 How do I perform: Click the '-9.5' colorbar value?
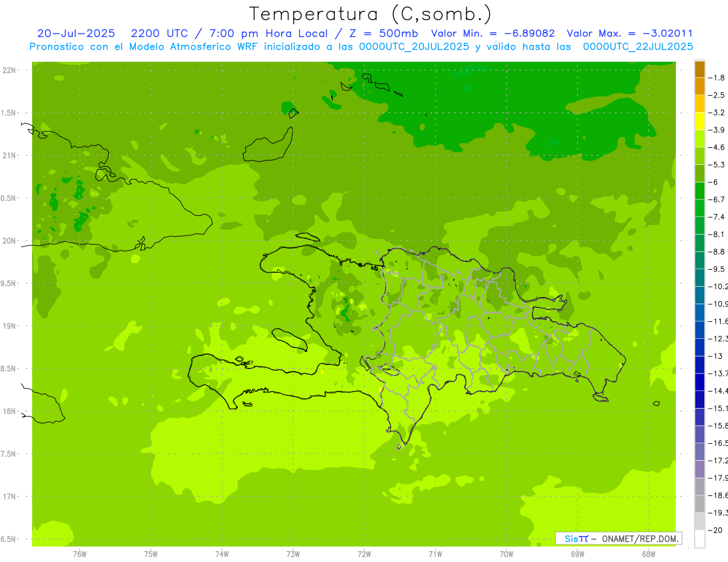(718, 269)
